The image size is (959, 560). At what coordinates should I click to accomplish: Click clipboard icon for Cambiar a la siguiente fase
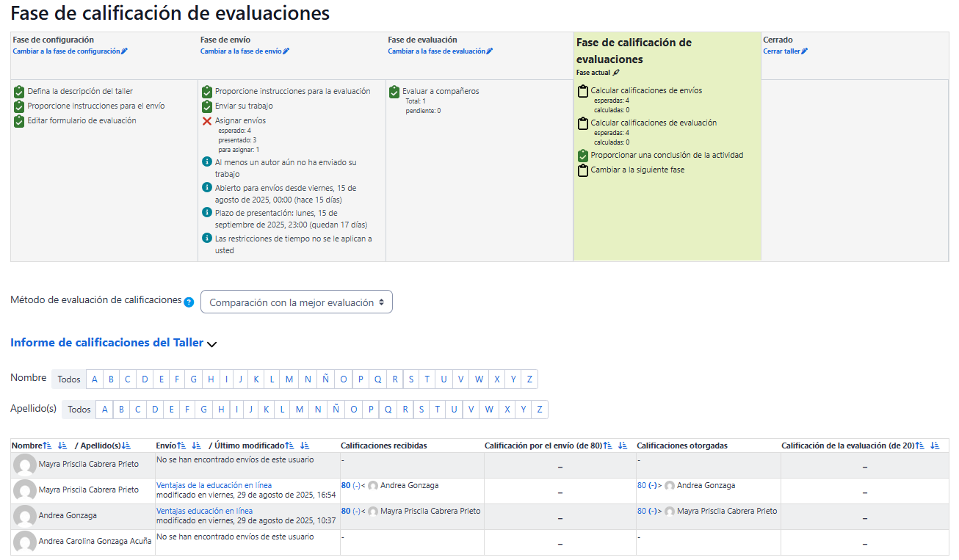(x=583, y=170)
